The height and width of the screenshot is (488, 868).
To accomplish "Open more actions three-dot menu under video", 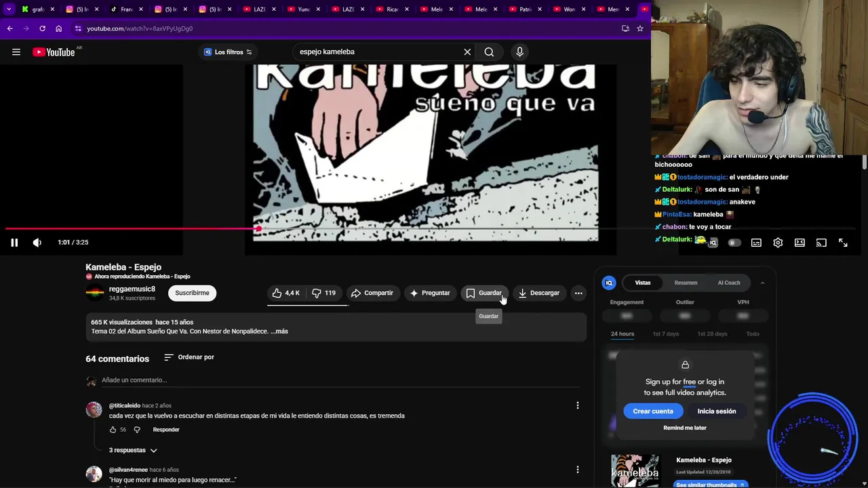I will tap(578, 293).
